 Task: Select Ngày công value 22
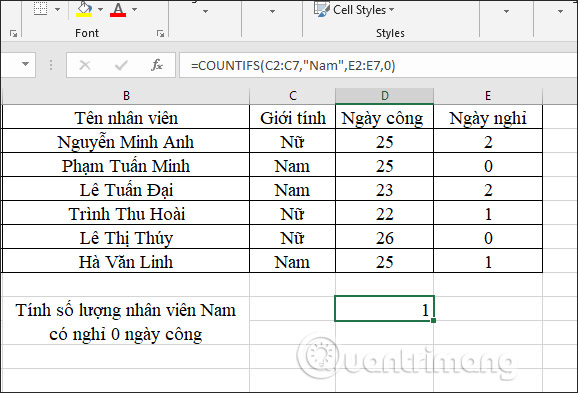[x=384, y=214]
